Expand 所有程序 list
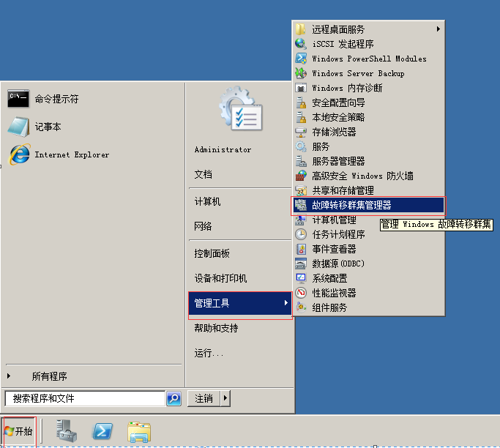This screenshot has height=448, width=500. (x=50, y=376)
